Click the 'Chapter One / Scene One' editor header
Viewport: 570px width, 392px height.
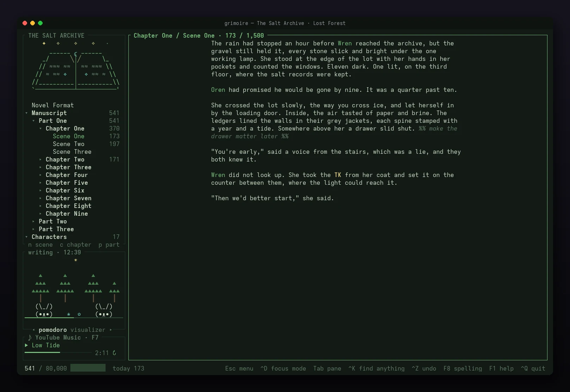pos(174,36)
